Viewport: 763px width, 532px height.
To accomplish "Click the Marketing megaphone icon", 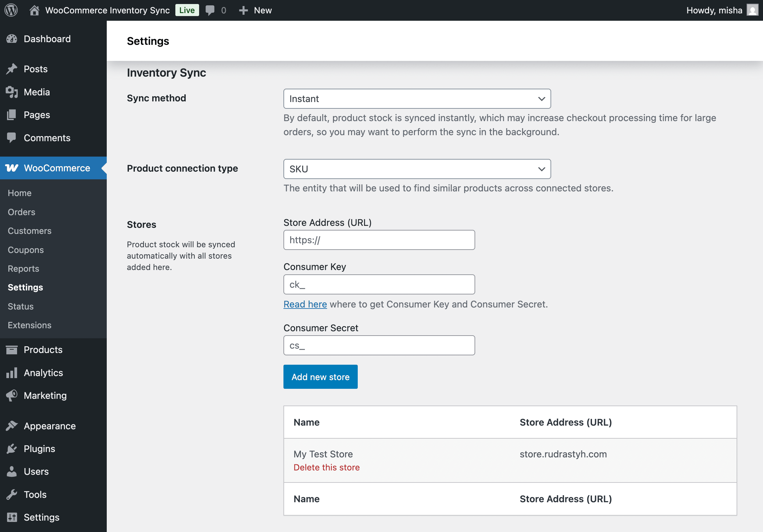I will tap(12, 395).
